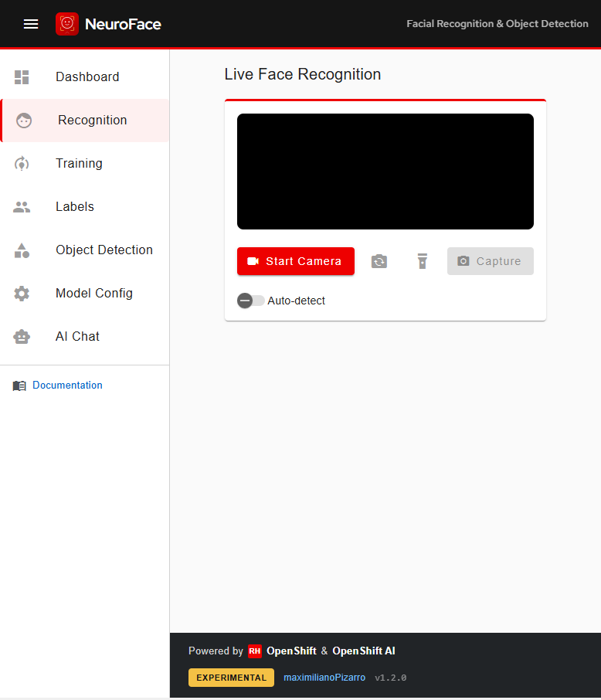The height and width of the screenshot is (700, 601).
Task: Click the Facial Recognition & Object Detection tagline
Action: 497,24
